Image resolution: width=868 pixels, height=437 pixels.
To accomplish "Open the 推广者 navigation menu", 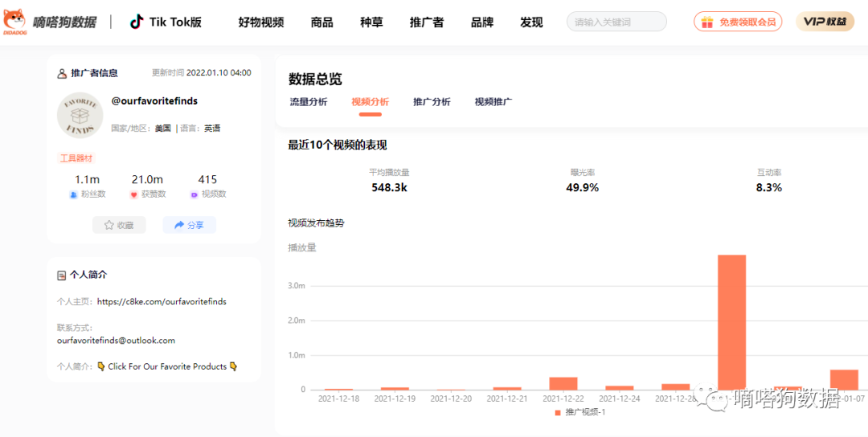I will pos(426,22).
